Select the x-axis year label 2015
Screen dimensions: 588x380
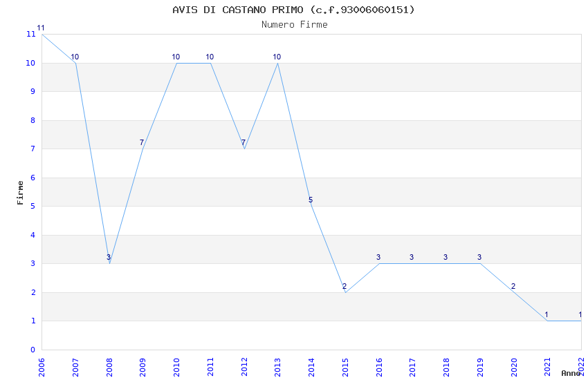click(x=345, y=367)
